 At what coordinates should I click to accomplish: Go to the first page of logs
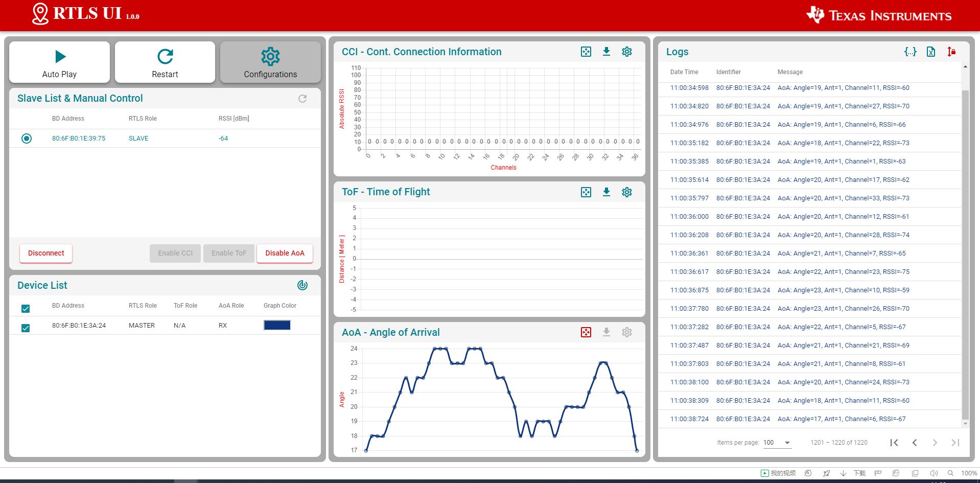point(894,443)
